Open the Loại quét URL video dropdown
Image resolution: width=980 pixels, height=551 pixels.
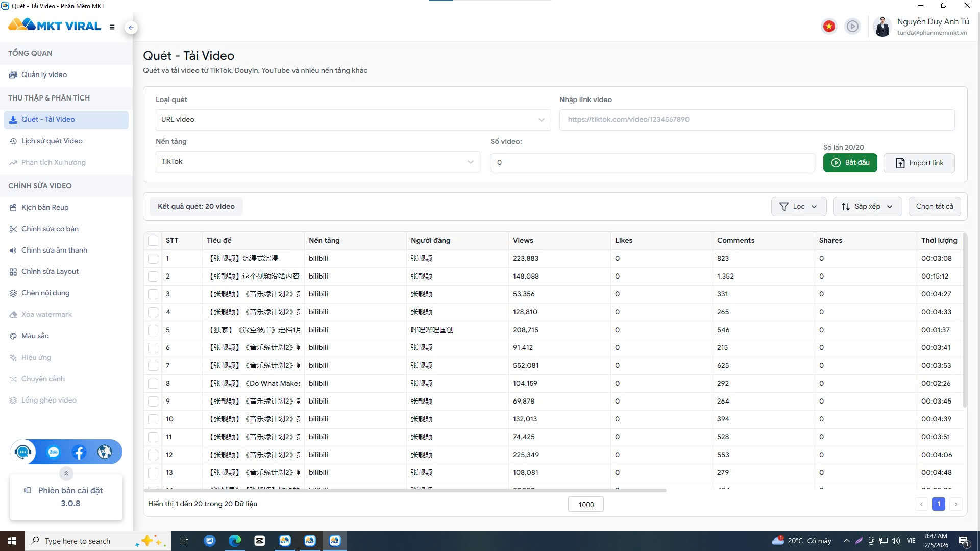pyautogui.click(x=353, y=120)
